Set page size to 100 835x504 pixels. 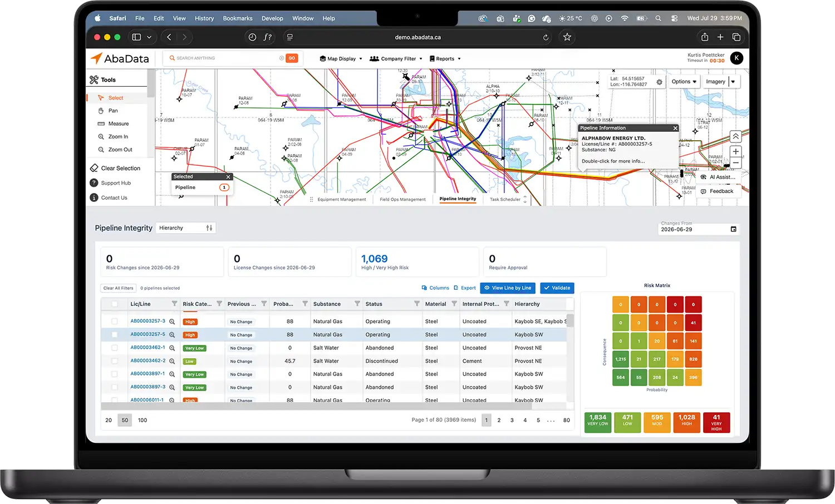click(143, 420)
